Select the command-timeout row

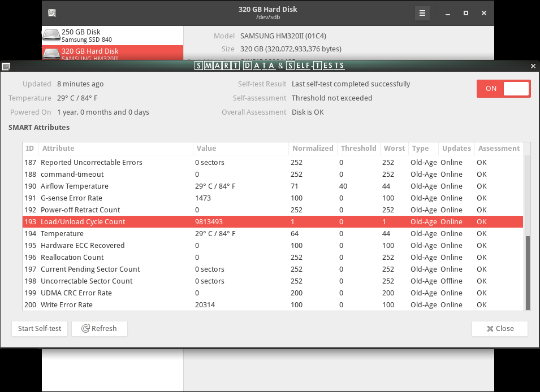coord(273,174)
